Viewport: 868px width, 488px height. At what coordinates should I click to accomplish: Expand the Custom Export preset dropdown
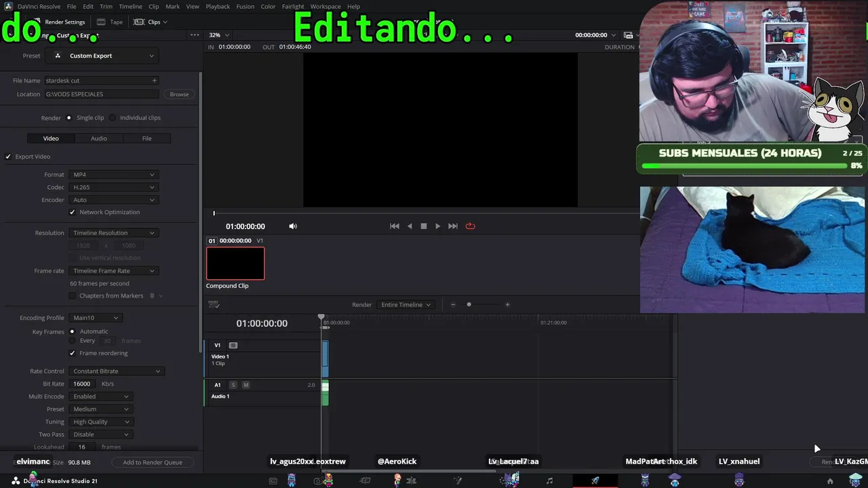pyautogui.click(x=104, y=56)
